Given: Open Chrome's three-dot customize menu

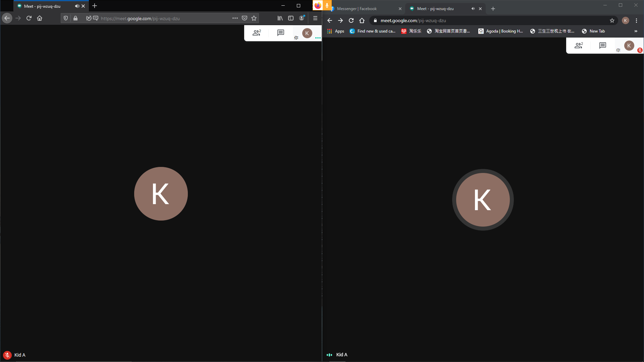Looking at the screenshot, I should pos(636,20).
